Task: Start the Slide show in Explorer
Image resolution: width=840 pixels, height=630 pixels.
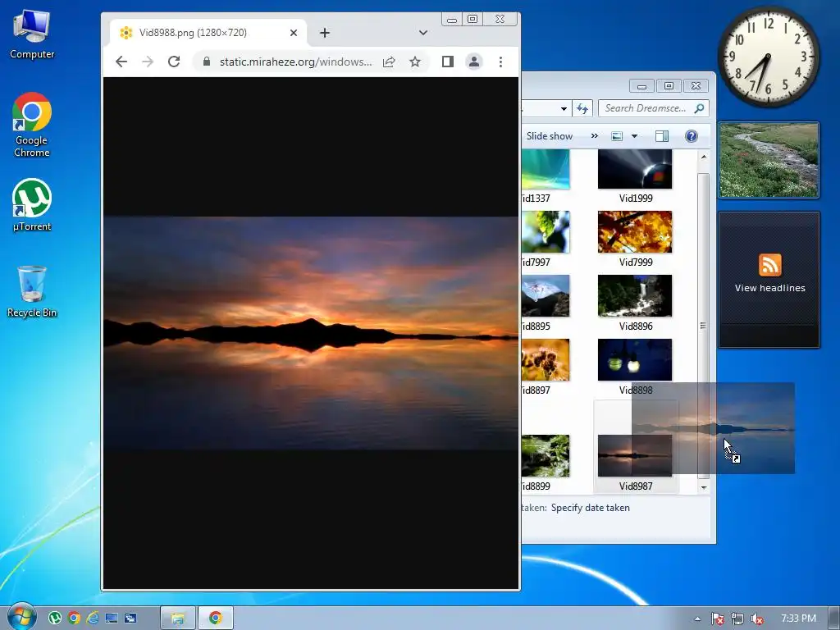Action: pos(550,136)
